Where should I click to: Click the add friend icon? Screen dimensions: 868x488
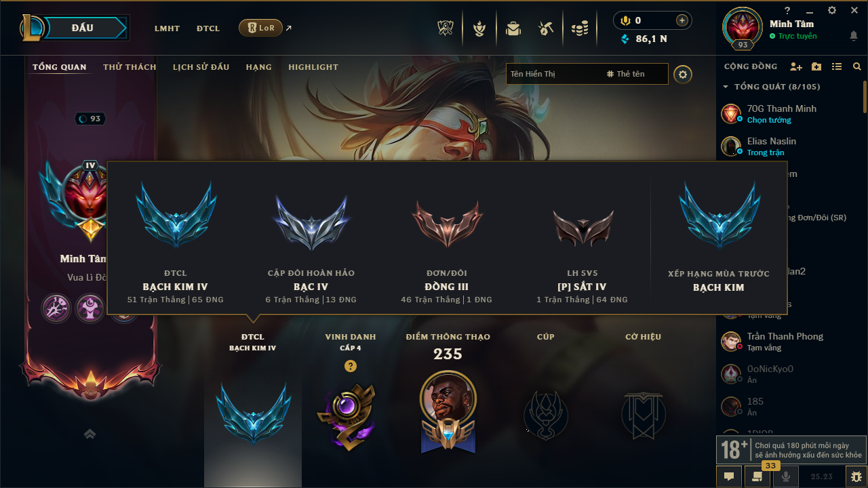point(796,66)
